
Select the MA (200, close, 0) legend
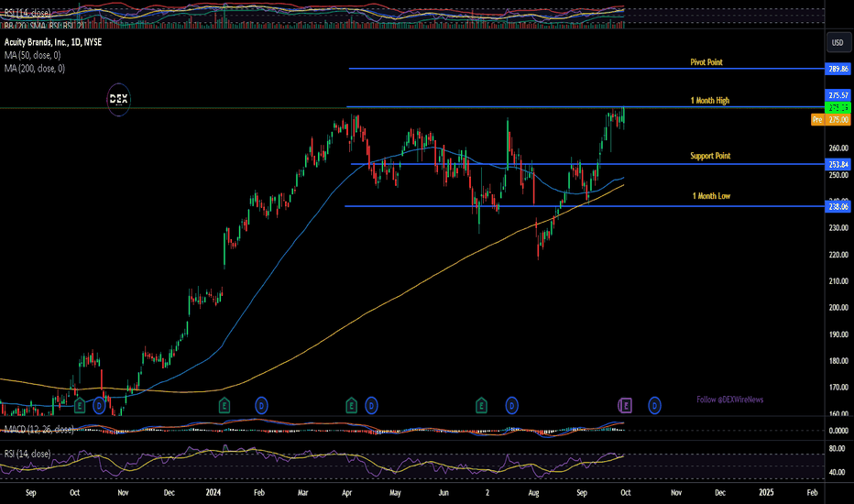(x=34, y=68)
